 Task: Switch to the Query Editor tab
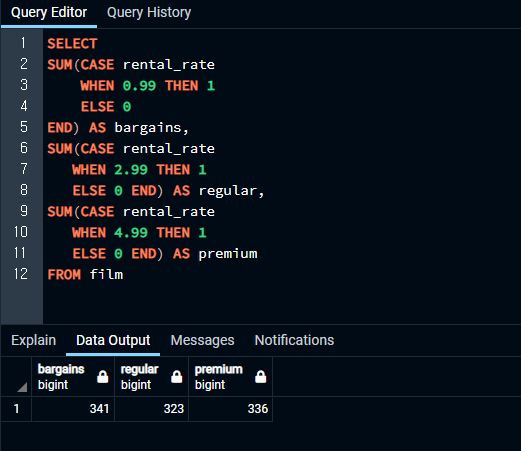click(49, 13)
